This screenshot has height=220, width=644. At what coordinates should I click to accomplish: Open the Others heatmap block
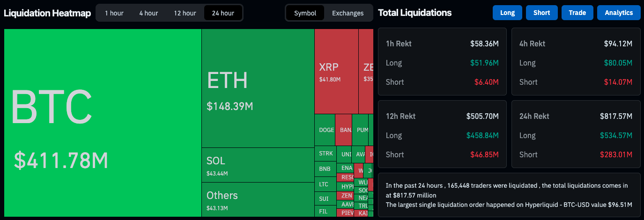coord(258,199)
